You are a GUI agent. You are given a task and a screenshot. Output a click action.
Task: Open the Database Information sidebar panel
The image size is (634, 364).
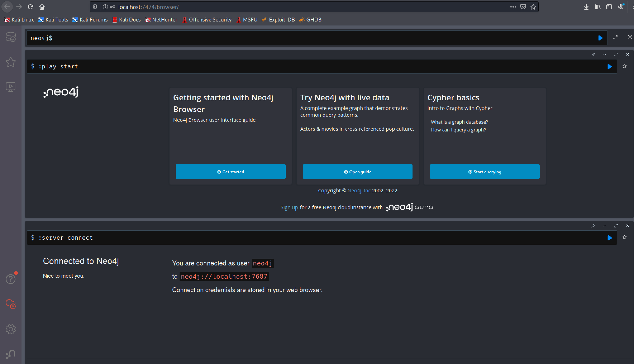point(11,37)
